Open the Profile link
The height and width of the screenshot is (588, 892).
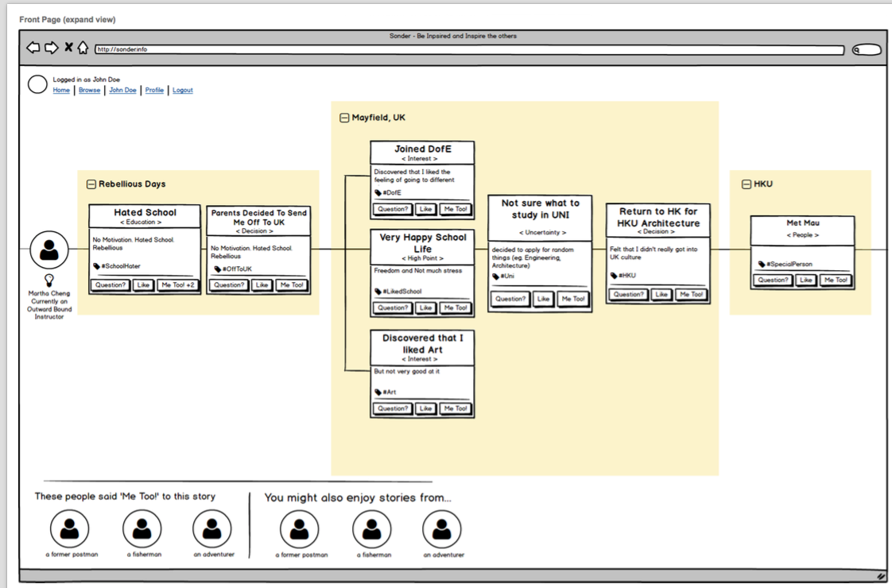pyautogui.click(x=154, y=90)
